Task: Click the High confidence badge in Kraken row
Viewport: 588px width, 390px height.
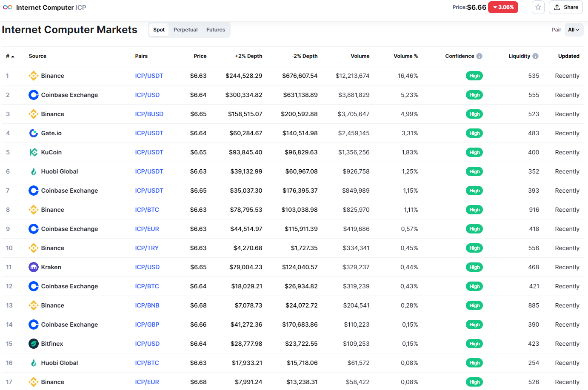Action: pyautogui.click(x=474, y=267)
